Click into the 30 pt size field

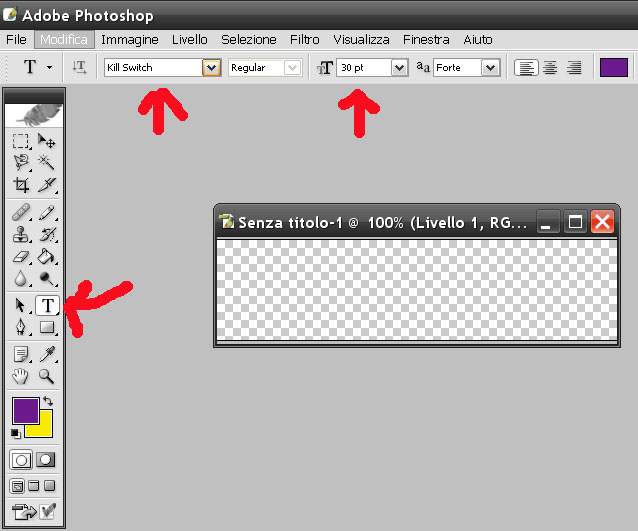coord(364,68)
